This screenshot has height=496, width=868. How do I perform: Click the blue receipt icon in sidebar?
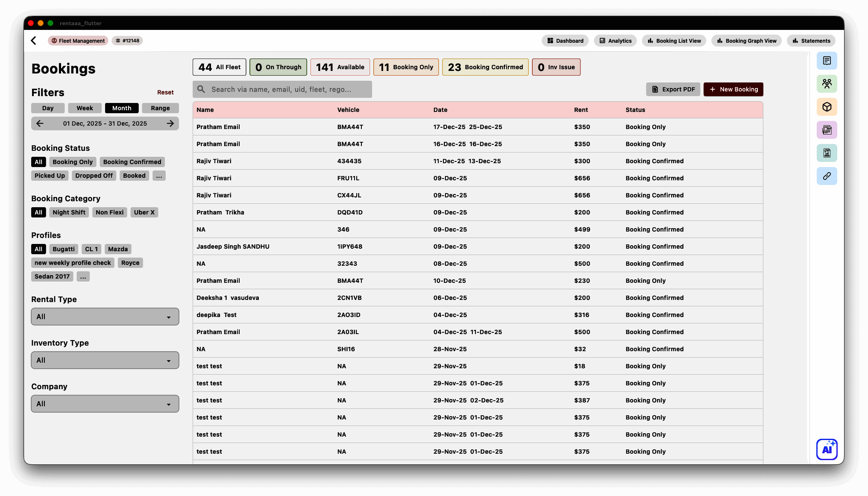pyautogui.click(x=827, y=61)
